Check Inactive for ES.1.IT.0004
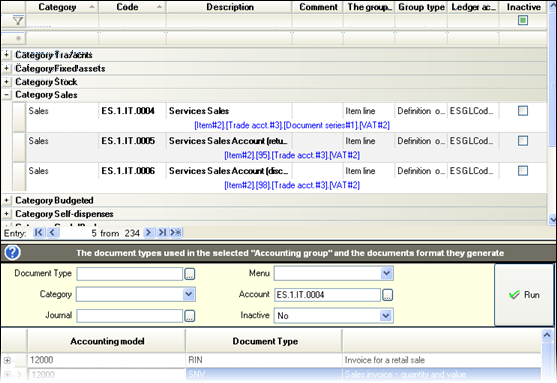The image size is (557, 383). pos(523,111)
